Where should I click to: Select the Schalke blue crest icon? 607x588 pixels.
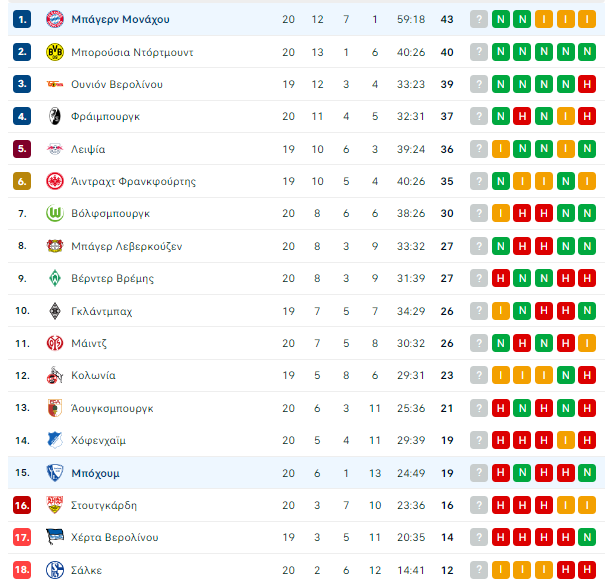55,570
